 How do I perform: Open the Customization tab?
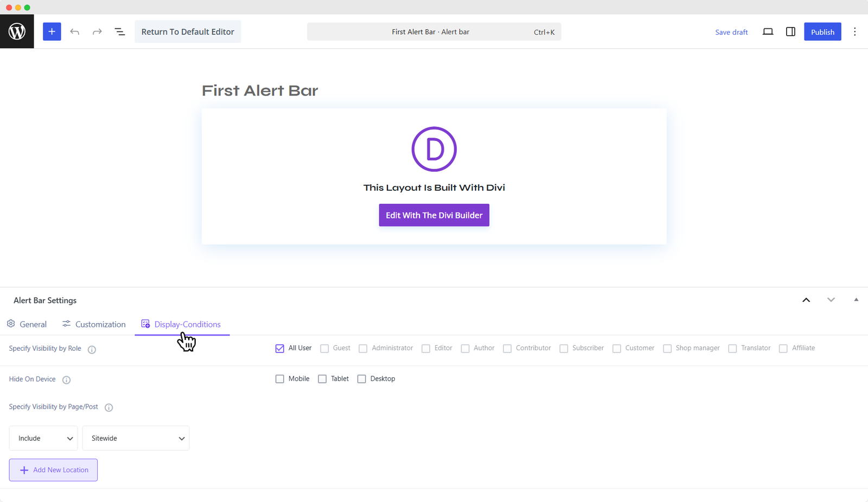coord(94,324)
